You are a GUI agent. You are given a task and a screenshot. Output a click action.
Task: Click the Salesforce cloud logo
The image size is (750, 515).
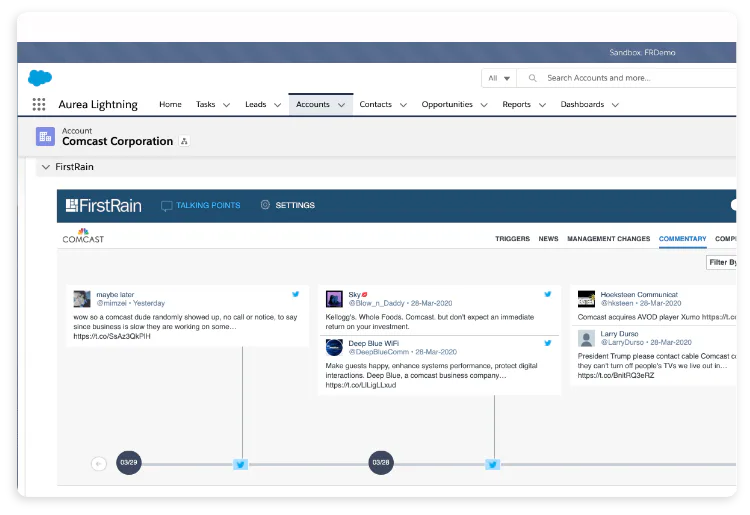click(40, 77)
